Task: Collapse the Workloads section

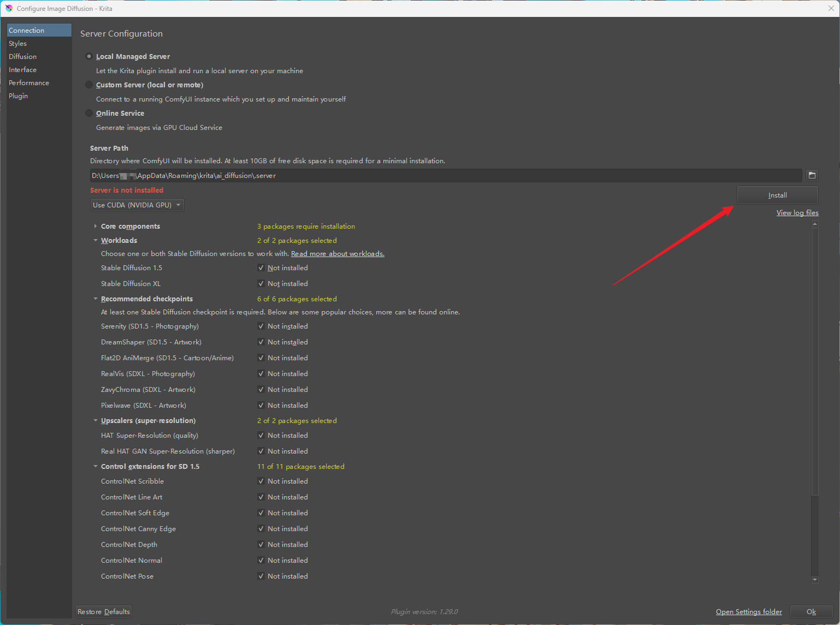Action: [96, 240]
